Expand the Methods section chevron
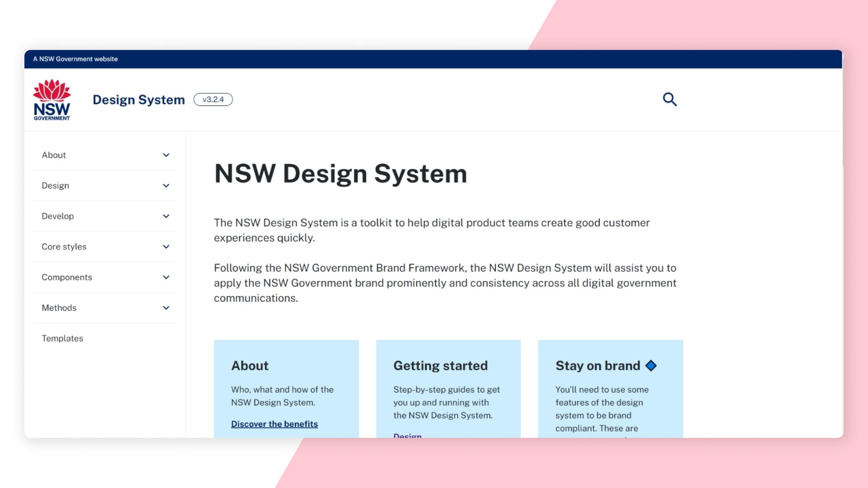Screen dimensions: 868x488 click(x=166, y=308)
